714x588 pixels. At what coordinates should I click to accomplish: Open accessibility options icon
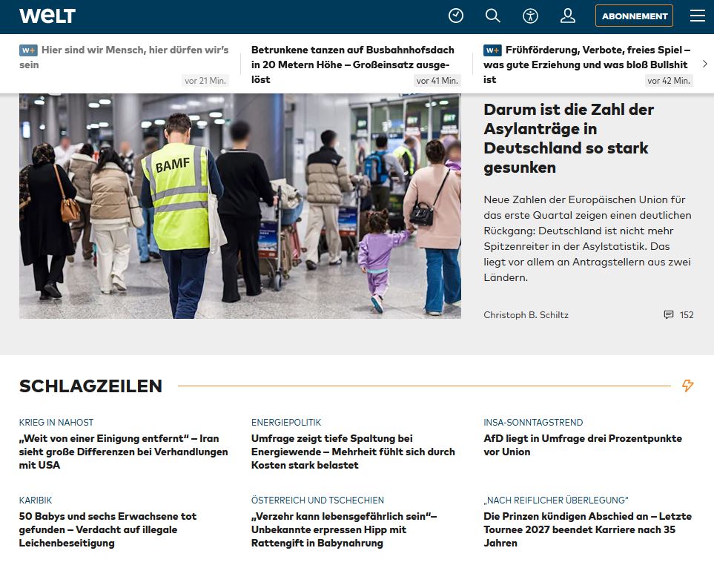point(530,16)
